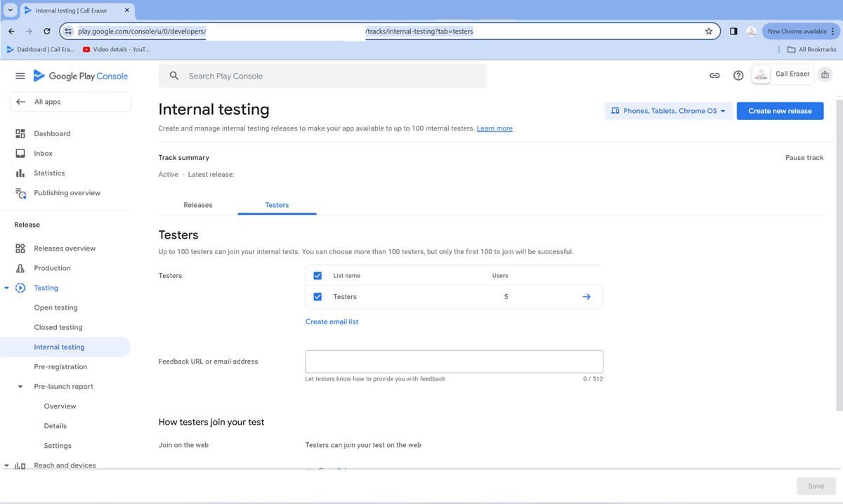843x504 pixels.
Task: Select the Testers tab
Action: pos(277,205)
